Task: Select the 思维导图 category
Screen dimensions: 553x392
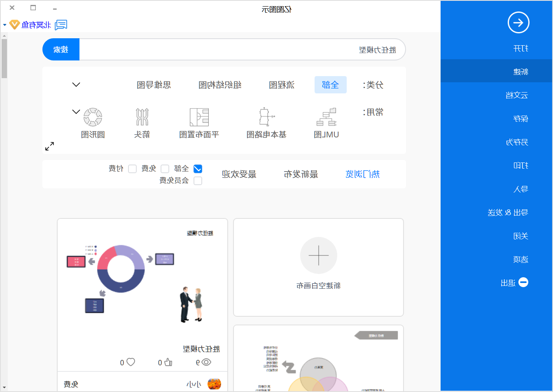Action: click(154, 85)
